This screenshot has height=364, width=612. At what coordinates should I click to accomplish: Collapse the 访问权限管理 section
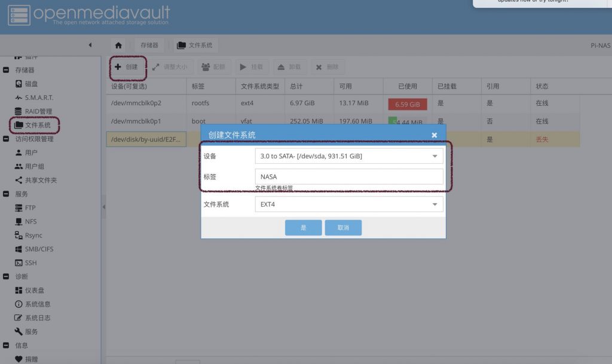click(x=6, y=139)
